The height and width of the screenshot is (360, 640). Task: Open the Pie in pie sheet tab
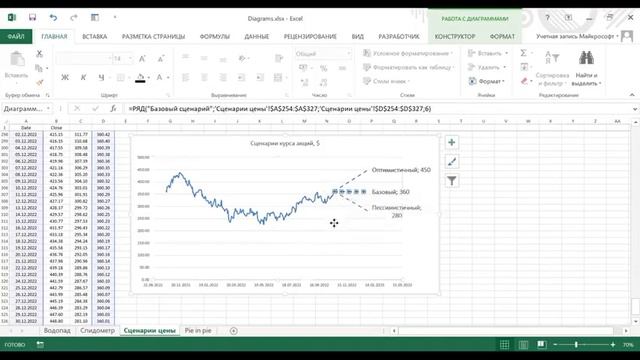pyautogui.click(x=198, y=331)
